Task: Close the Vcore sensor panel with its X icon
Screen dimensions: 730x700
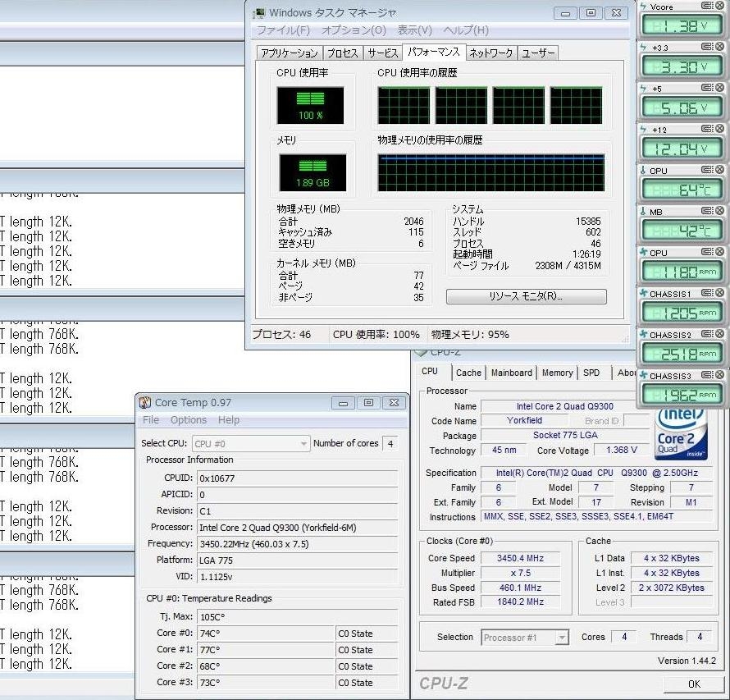Action: pos(720,6)
